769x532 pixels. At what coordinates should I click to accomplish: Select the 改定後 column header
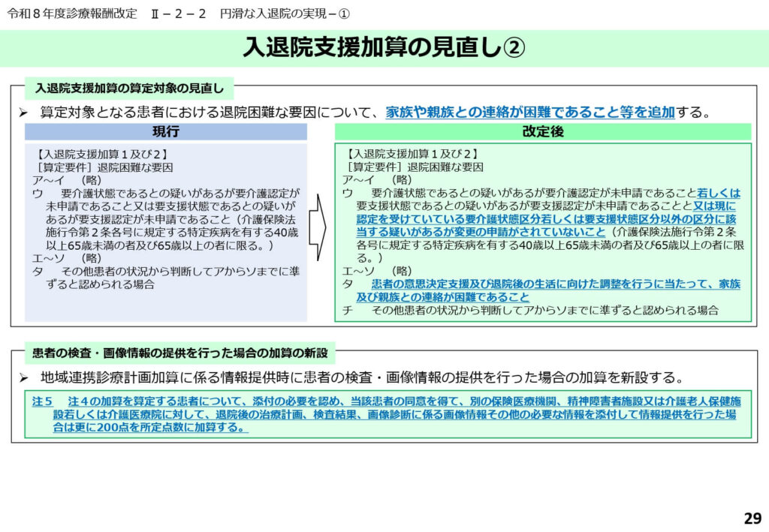(542, 132)
